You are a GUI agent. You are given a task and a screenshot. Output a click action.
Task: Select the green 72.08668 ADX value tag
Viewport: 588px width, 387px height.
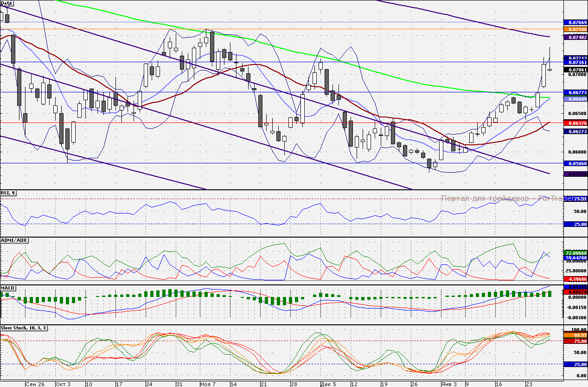pyautogui.click(x=575, y=253)
